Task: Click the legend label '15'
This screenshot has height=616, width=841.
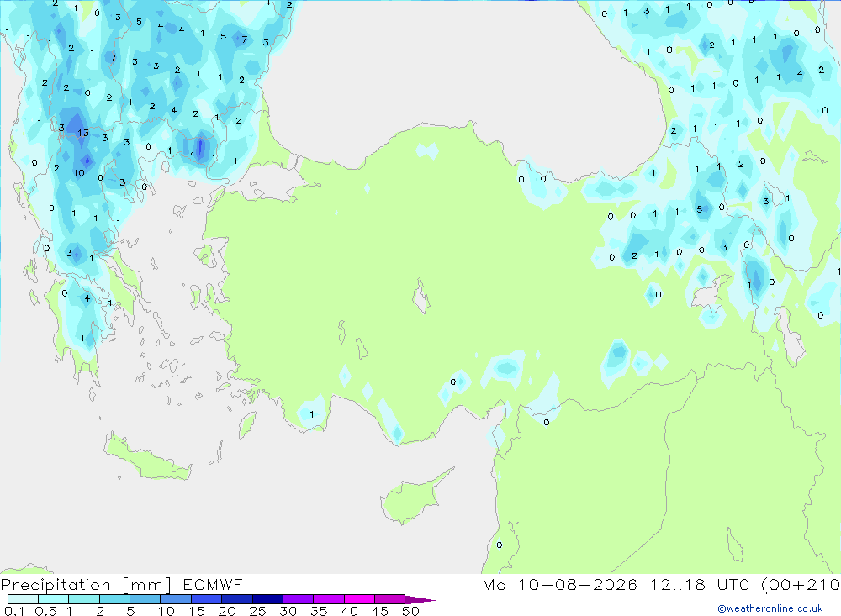Action: [x=196, y=611]
